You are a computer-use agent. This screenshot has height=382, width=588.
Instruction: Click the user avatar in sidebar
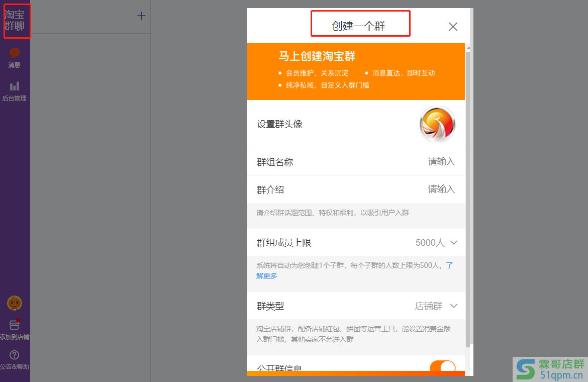15,303
